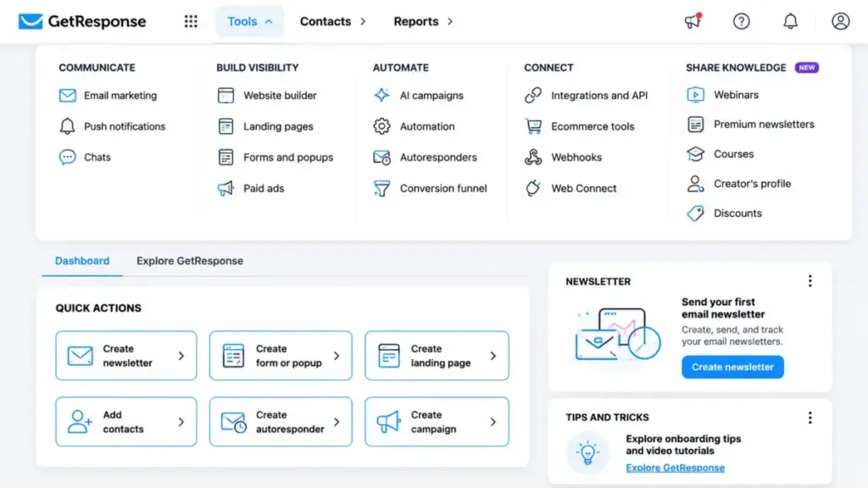Screen dimensions: 868x488
Task: Open Courses menu entry
Action: tap(721, 154)
